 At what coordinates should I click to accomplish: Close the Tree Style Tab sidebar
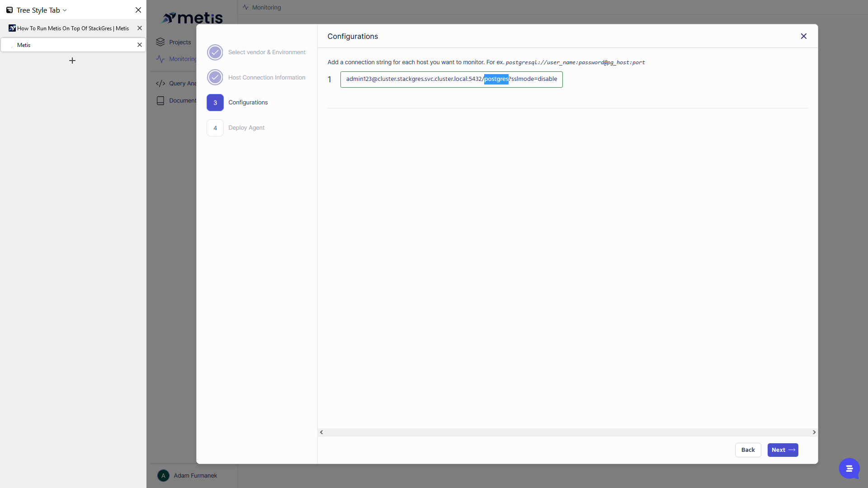pyautogui.click(x=138, y=10)
